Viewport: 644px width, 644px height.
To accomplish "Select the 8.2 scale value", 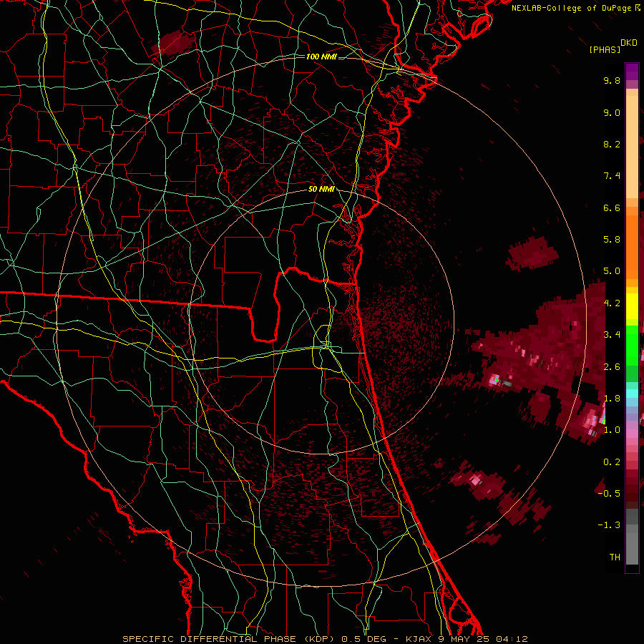I will [x=612, y=144].
